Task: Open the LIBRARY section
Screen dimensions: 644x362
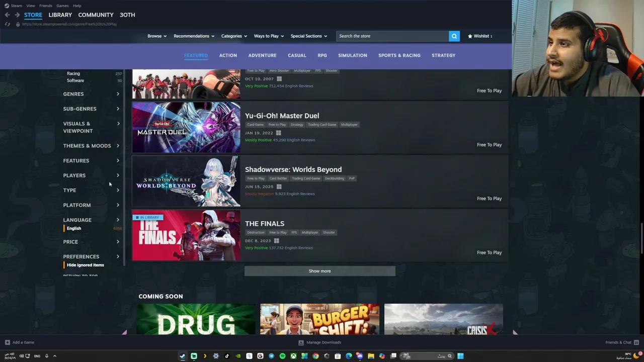Action: coord(60,15)
